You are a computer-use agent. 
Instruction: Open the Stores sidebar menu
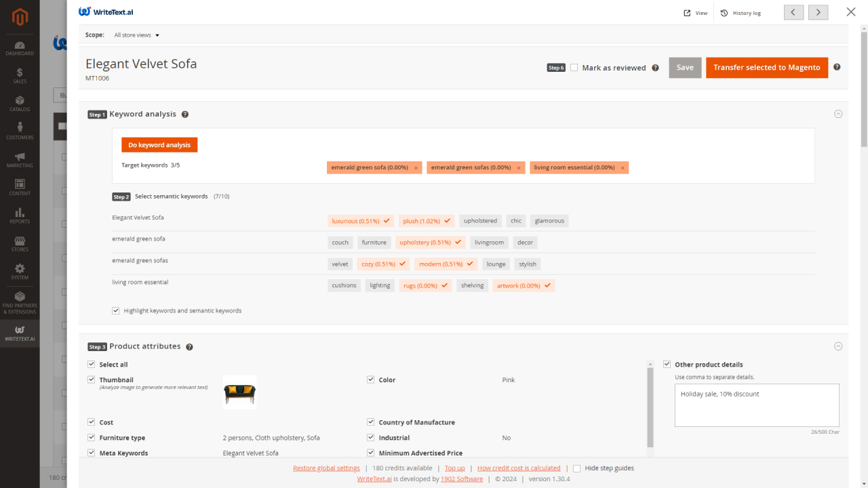pyautogui.click(x=20, y=244)
